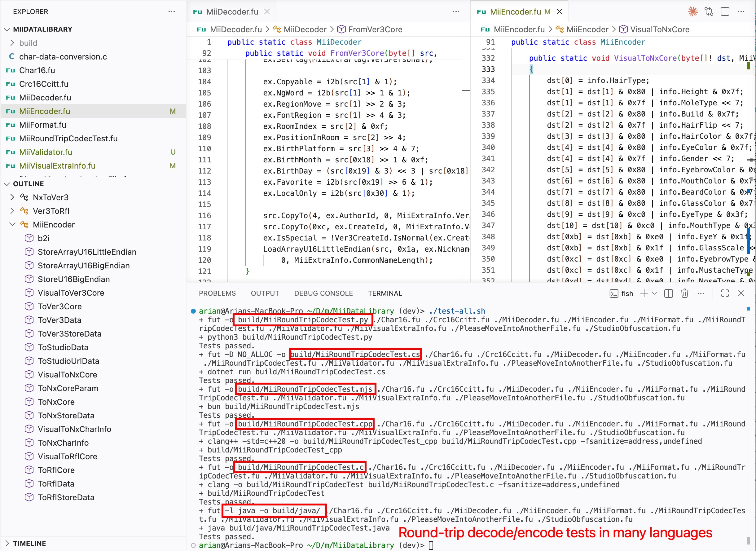Select VisualToNxCore in the outline
756x551 pixels.
67,375
